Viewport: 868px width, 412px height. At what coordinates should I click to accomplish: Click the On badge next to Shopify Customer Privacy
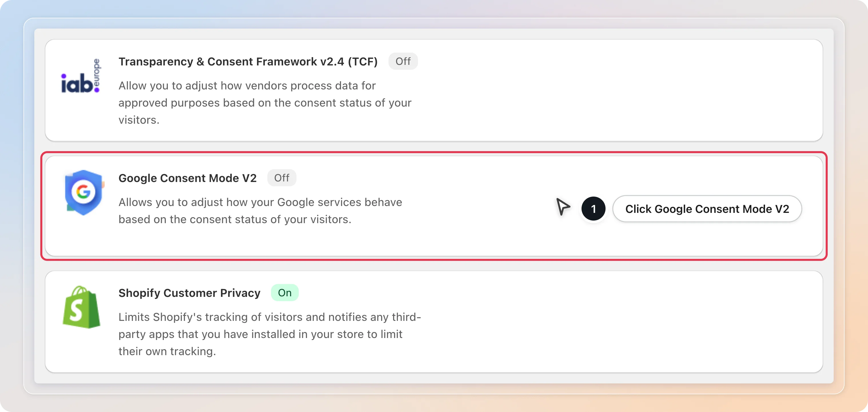coord(285,293)
